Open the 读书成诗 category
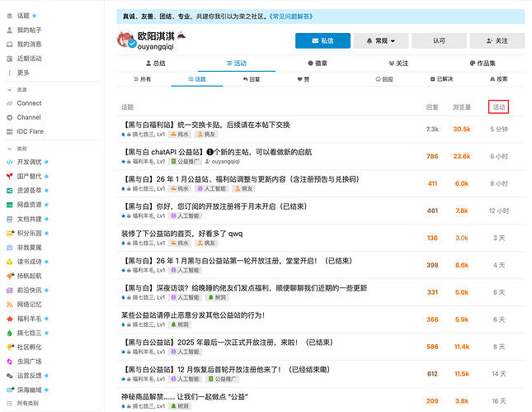Viewport: 532px width, 412px height. [x=29, y=262]
